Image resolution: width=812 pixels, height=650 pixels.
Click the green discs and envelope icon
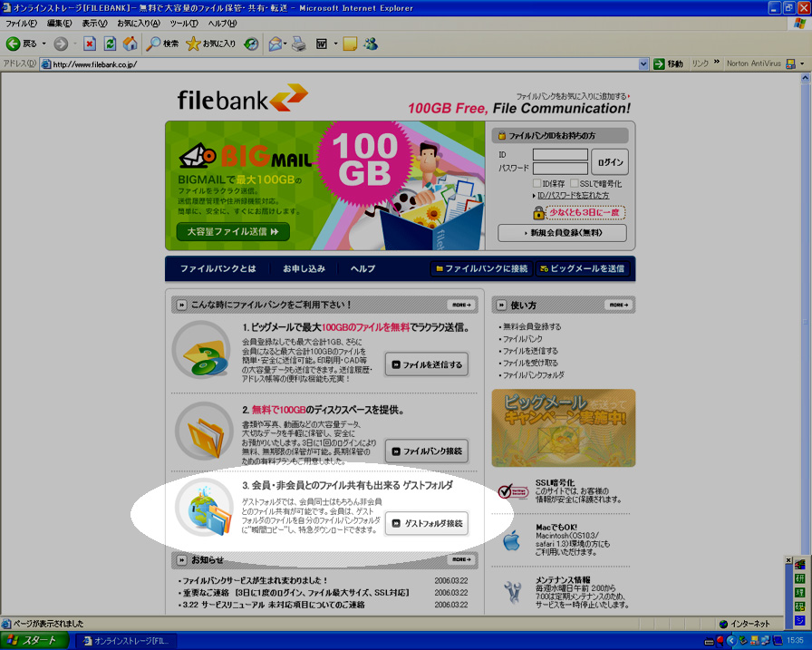click(x=202, y=350)
